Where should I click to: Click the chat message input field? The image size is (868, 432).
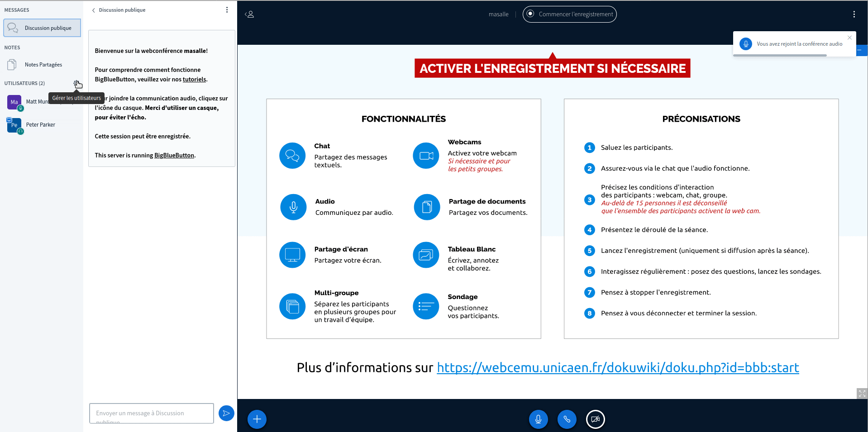tap(151, 413)
